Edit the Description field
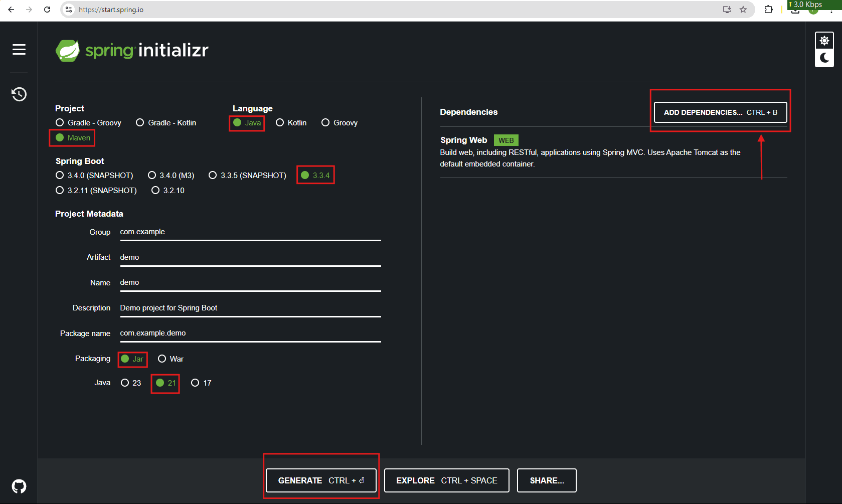Viewport: 842px width, 504px height. coord(250,308)
